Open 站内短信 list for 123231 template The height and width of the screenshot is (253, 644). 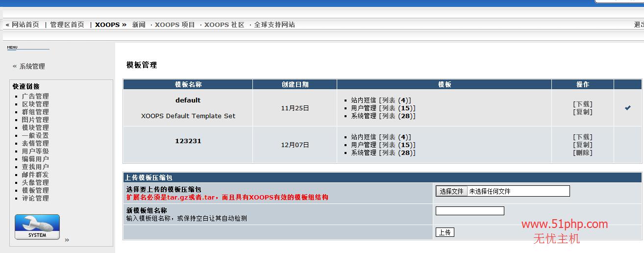388,137
